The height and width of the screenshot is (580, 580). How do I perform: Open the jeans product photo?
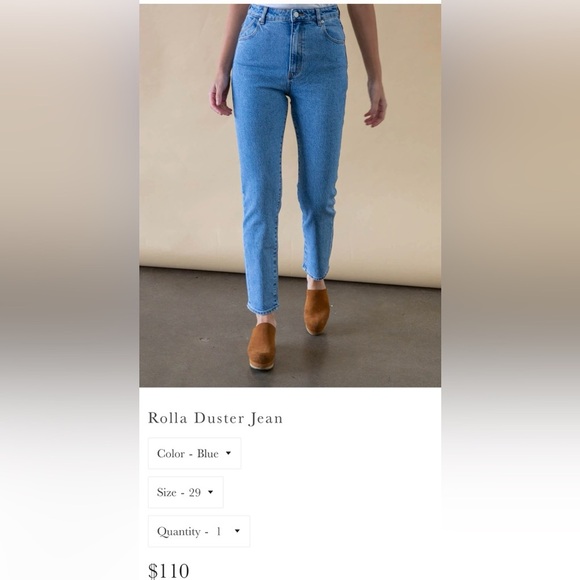pos(290,195)
